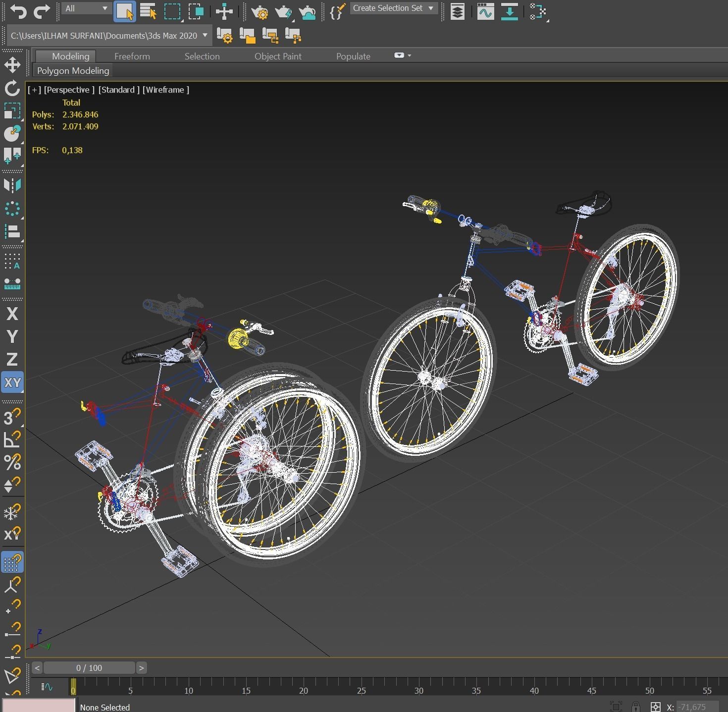
Task: Click the second project folder icon
Action: tap(247, 36)
